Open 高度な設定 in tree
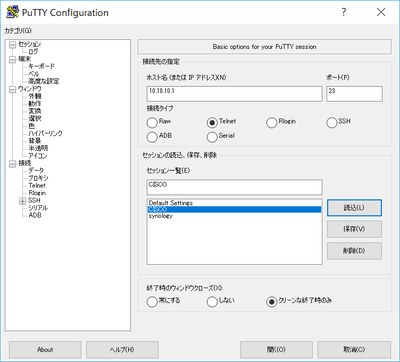 click(x=44, y=81)
